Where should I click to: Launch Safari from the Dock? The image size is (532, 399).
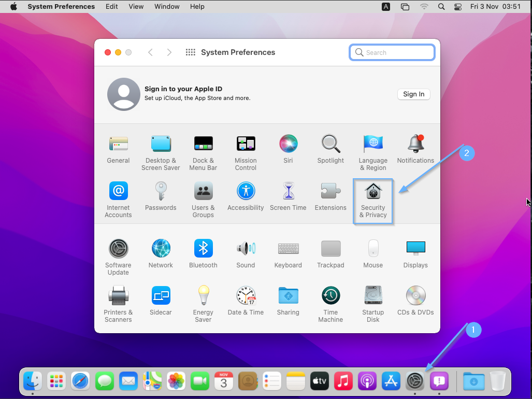pyautogui.click(x=80, y=381)
